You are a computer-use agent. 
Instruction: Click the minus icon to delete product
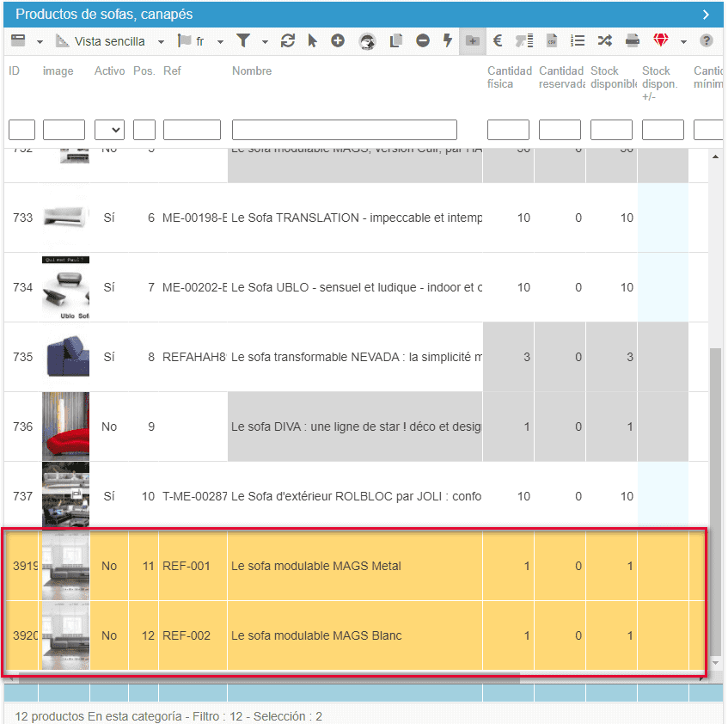pyautogui.click(x=422, y=40)
